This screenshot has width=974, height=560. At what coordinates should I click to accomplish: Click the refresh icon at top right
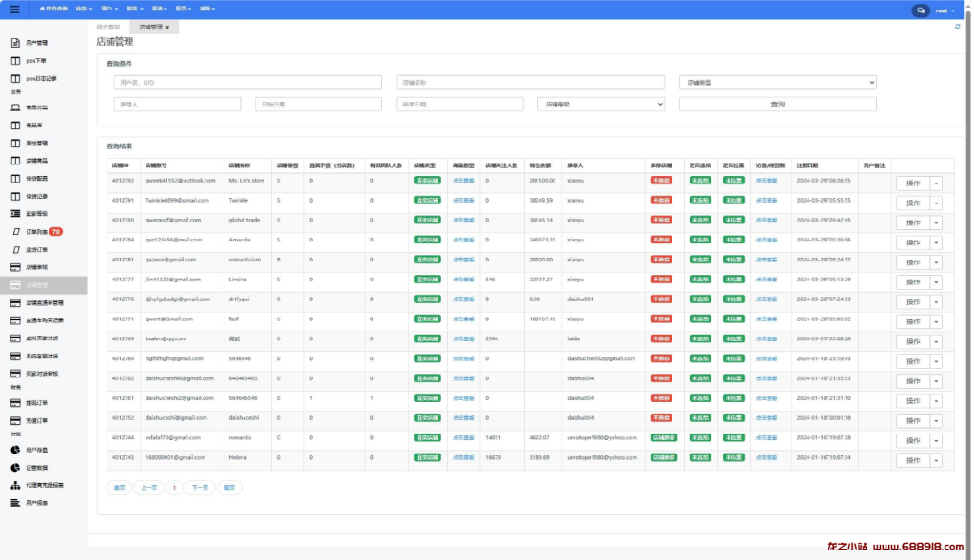957,27
